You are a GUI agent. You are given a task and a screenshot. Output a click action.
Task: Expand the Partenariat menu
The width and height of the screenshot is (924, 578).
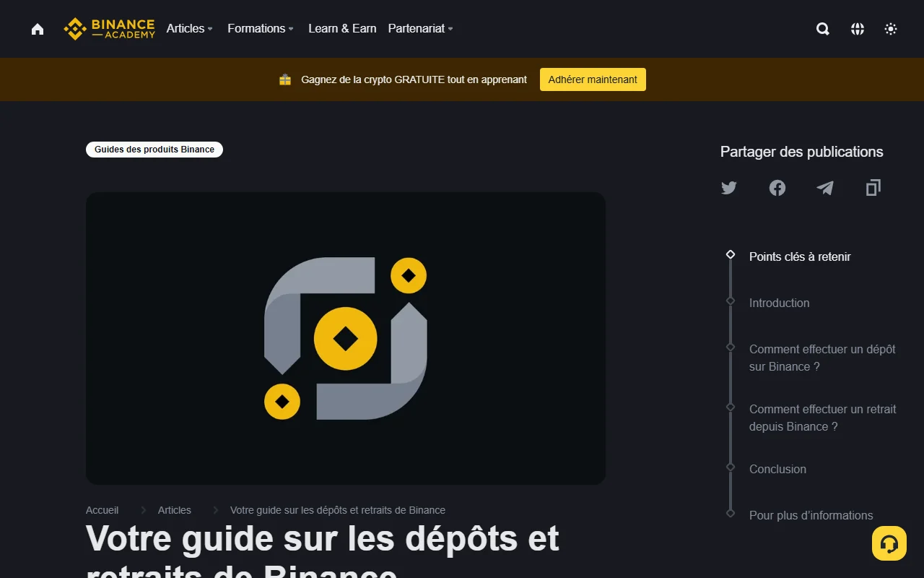421,28
